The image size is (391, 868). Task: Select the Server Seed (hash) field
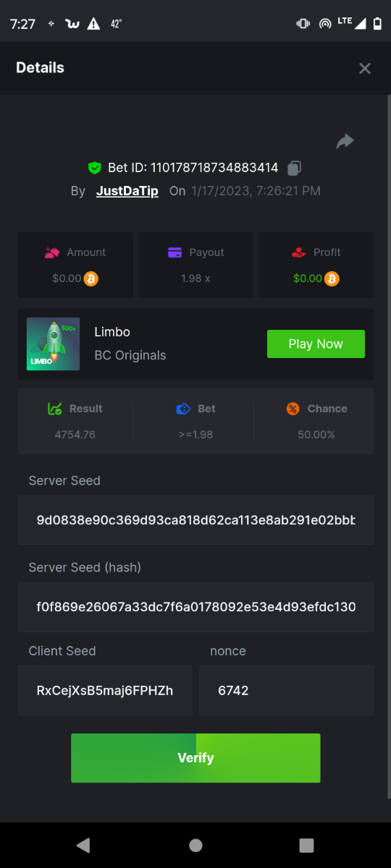(195, 607)
